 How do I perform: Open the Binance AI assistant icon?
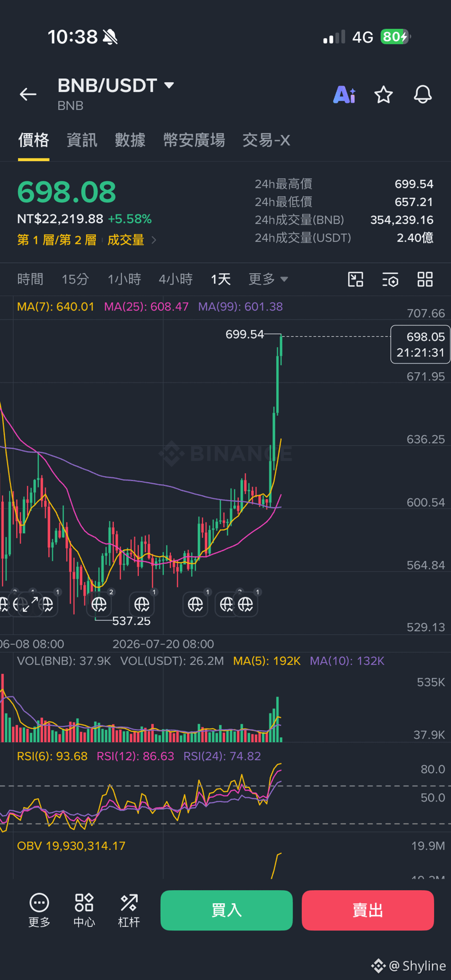(344, 95)
